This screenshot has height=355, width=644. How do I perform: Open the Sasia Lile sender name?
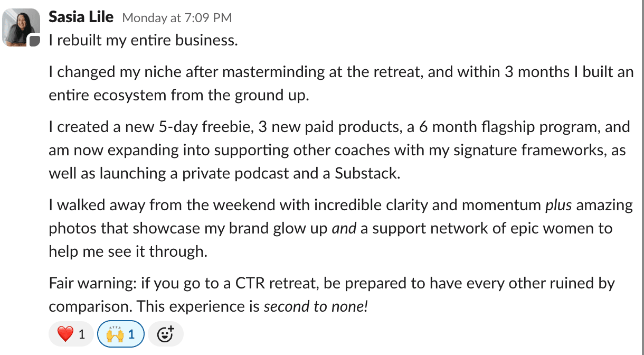point(81,17)
